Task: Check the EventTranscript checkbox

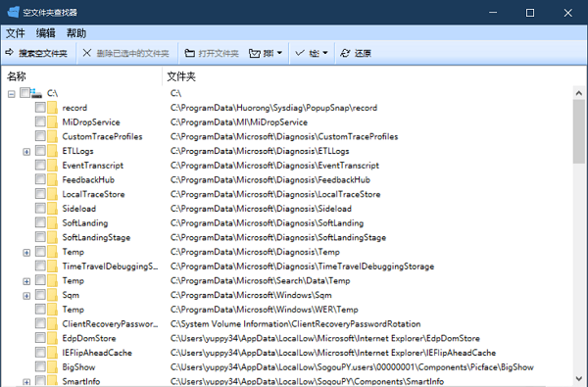Action: (40, 165)
